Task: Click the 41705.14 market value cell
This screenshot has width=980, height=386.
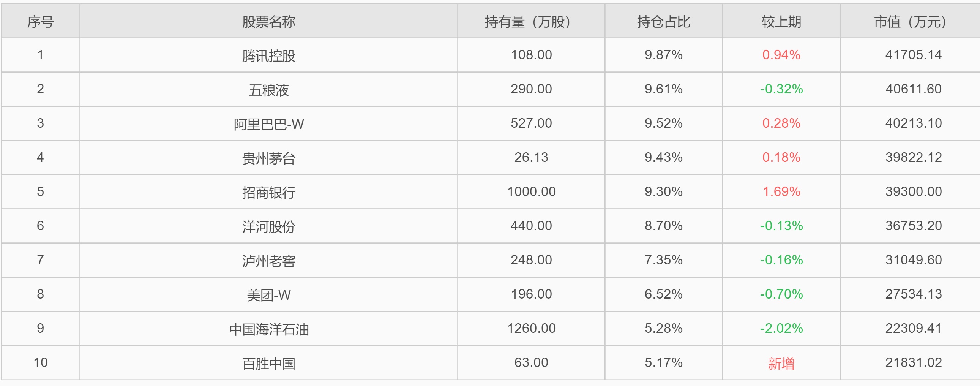Action: 913,55
